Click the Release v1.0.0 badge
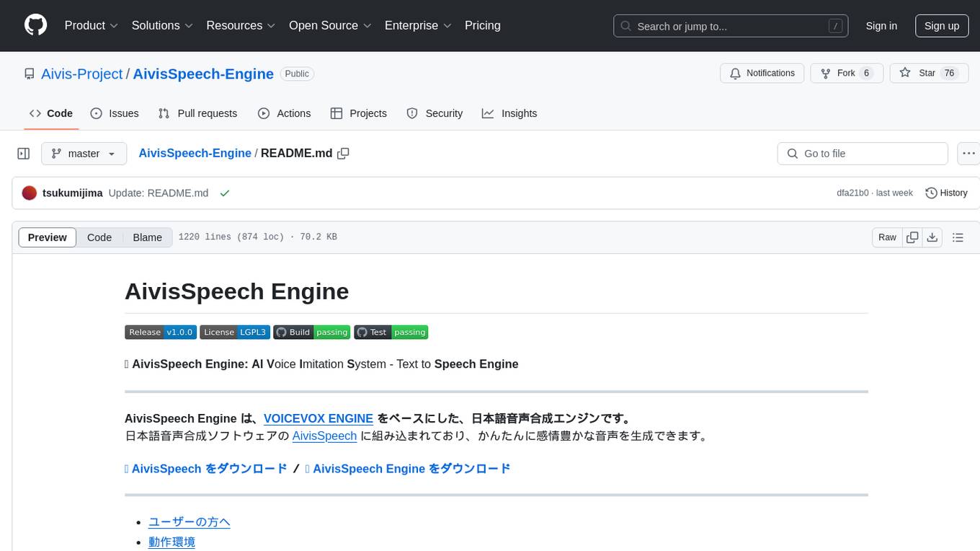 point(160,332)
